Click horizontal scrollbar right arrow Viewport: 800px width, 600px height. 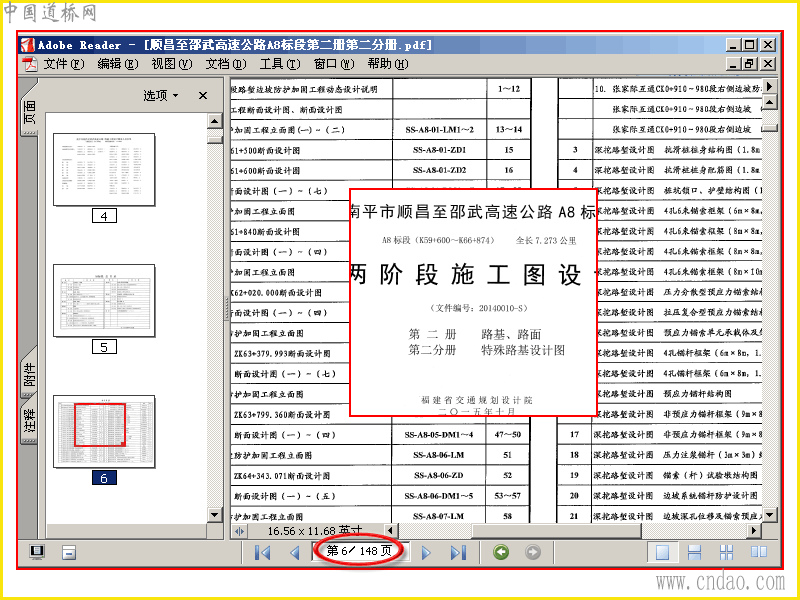pos(754,531)
